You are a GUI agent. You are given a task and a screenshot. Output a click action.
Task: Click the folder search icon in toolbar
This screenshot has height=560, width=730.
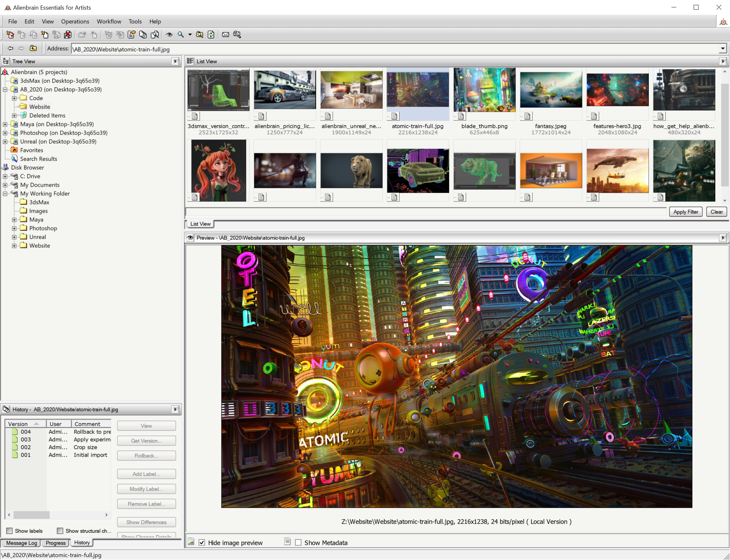199,34
